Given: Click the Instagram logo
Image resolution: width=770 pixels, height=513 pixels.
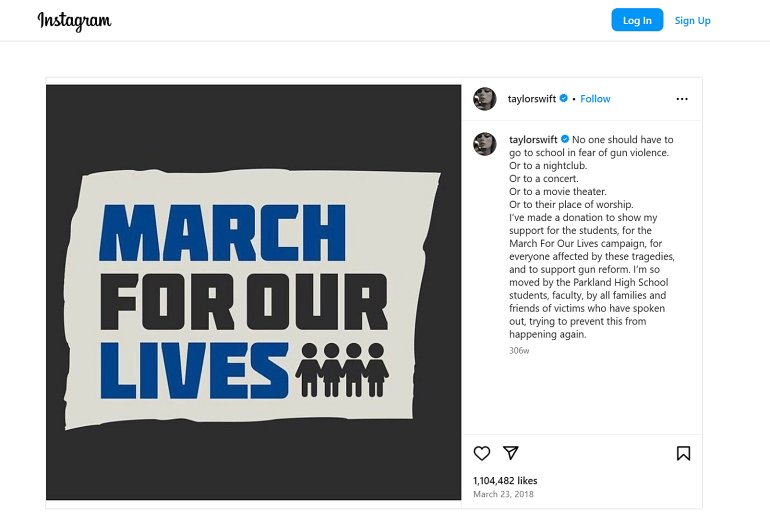Looking at the screenshot, I should point(75,21).
